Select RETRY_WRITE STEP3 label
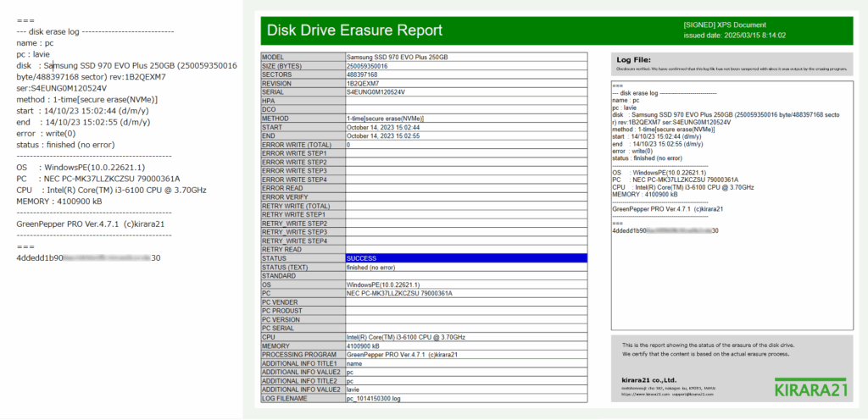The width and height of the screenshot is (868, 420). 303,232
